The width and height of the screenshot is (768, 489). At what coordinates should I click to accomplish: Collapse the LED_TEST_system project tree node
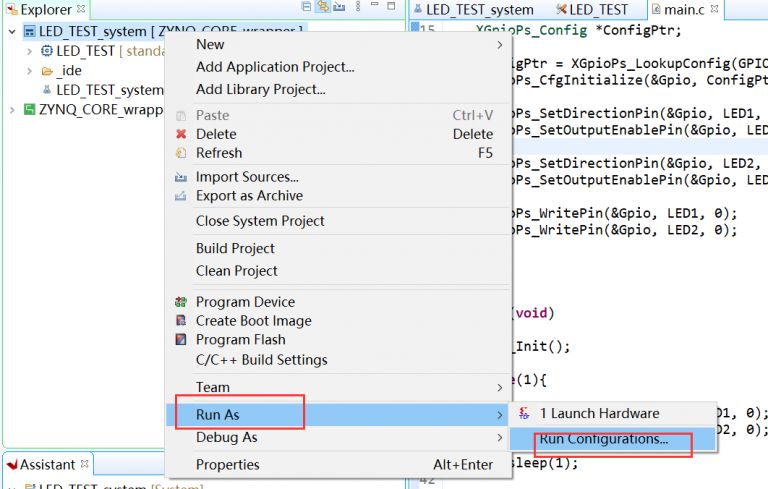click(11, 32)
